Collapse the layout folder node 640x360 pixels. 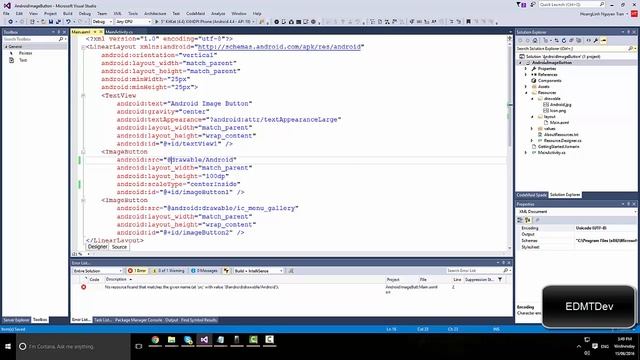[532, 117]
